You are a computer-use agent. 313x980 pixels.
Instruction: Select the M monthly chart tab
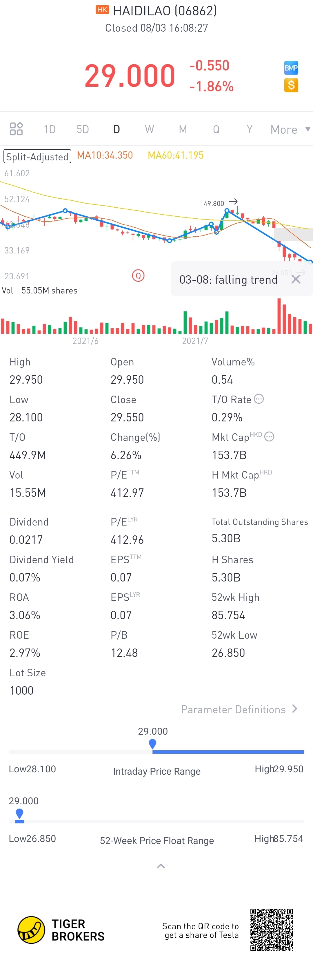click(183, 129)
